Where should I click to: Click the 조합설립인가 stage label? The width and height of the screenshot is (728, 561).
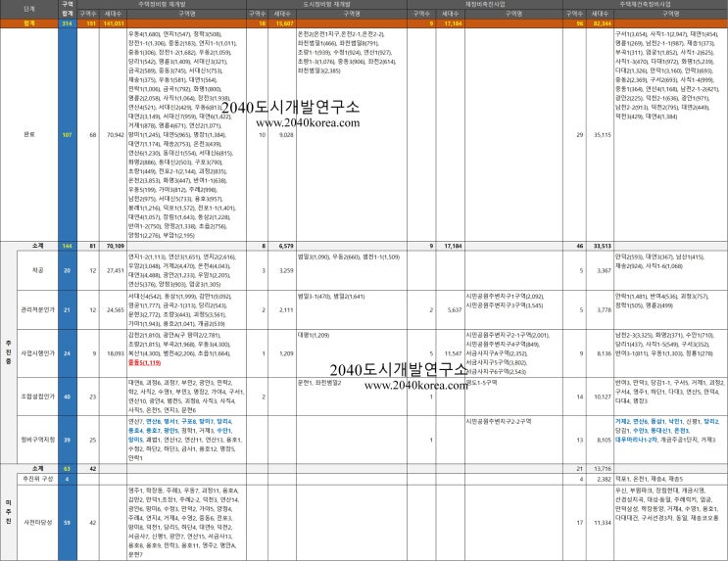(37, 397)
